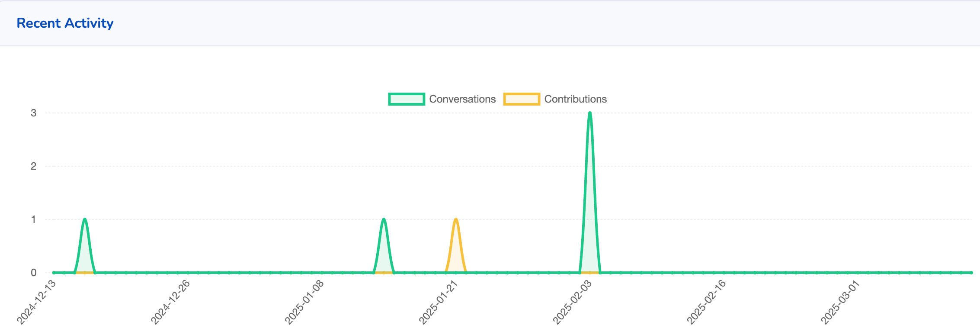Toggle the Conversations legend color box
The width and height of the screenshot is (980, 335).
(406, 99)
